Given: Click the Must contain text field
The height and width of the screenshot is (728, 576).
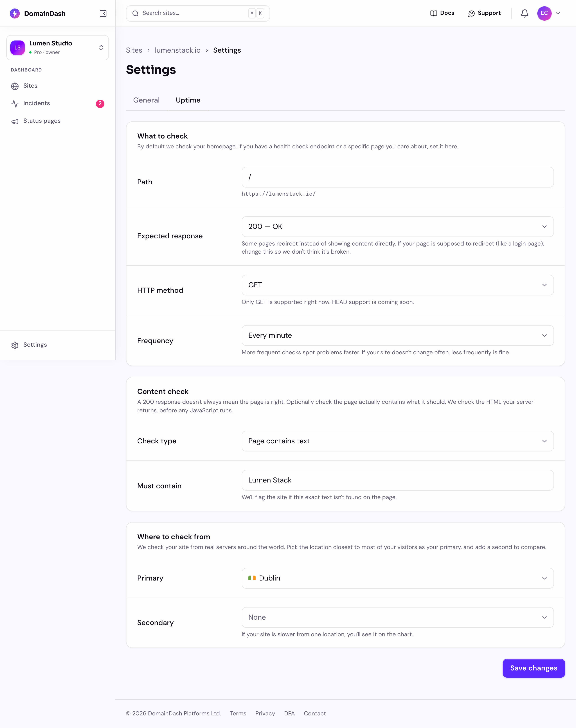Looking at the screenshot, I should click(398, 480).
